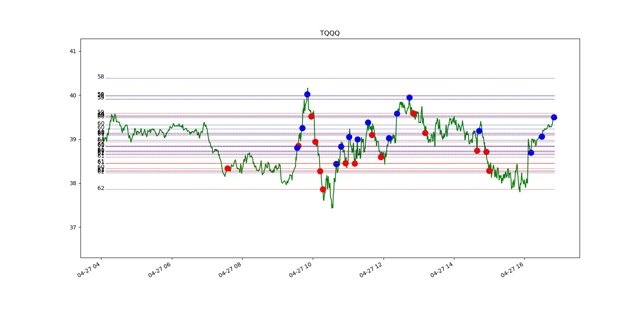
Task: Click the level label 62 on the lowest red dotted line
Action: [x=101, y=188]
